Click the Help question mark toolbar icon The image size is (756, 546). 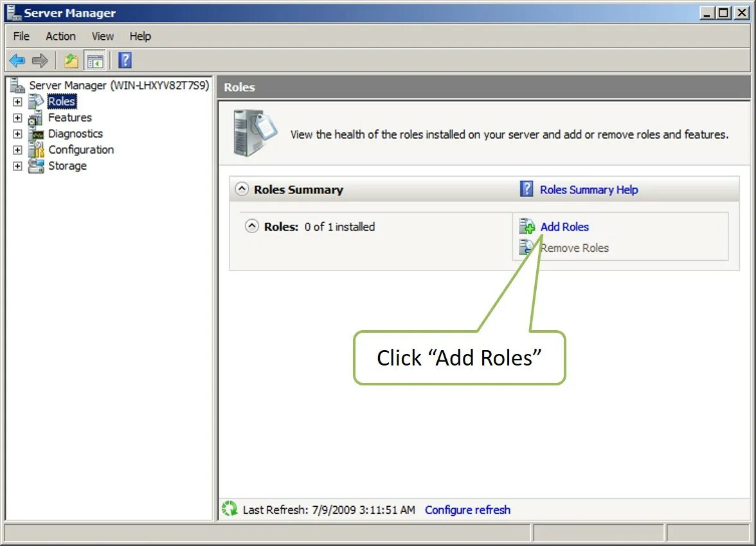tap(125, 60)
